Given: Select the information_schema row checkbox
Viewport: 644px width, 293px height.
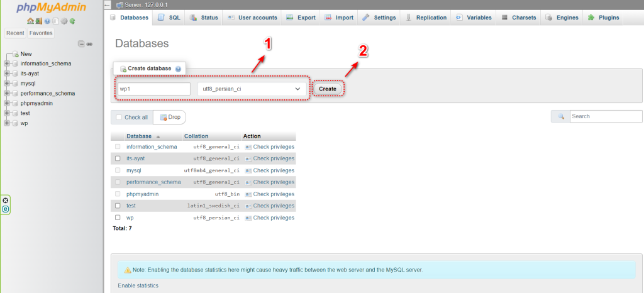Looking at the screenshot, I should click(118, 146).
